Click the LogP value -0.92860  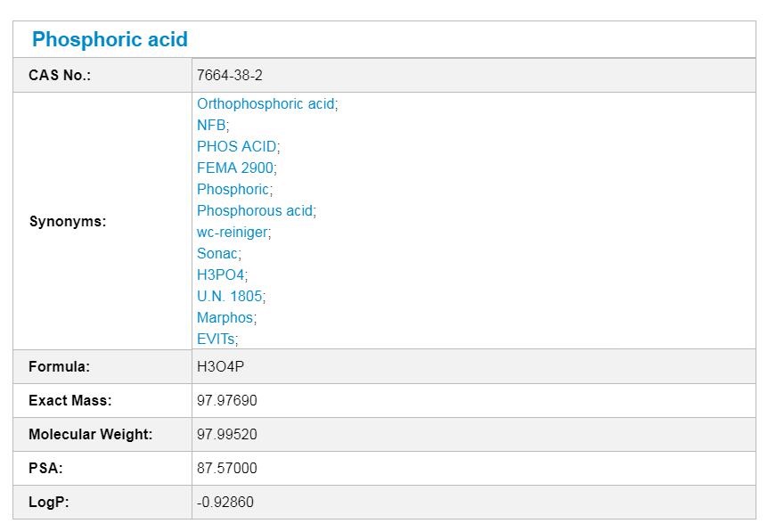(x=225, y=502)
